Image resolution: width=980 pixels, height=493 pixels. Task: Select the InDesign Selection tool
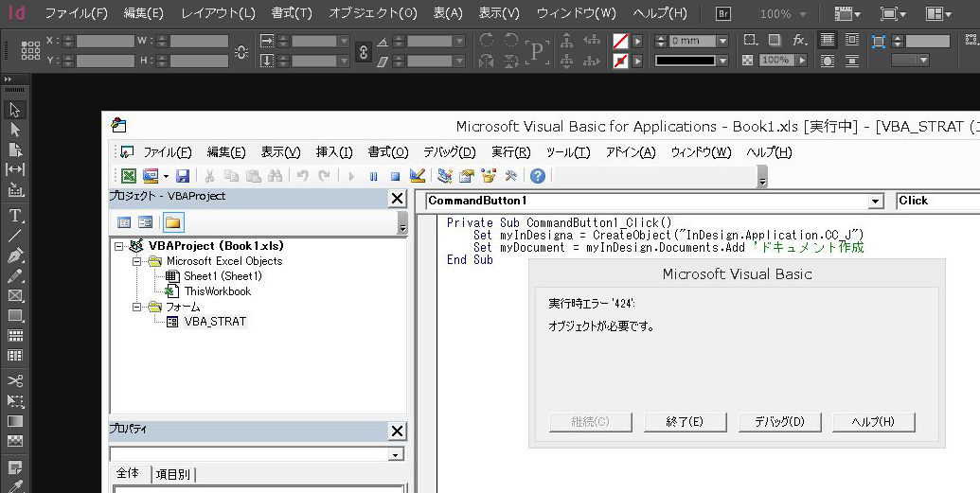[x=15, y=110]
